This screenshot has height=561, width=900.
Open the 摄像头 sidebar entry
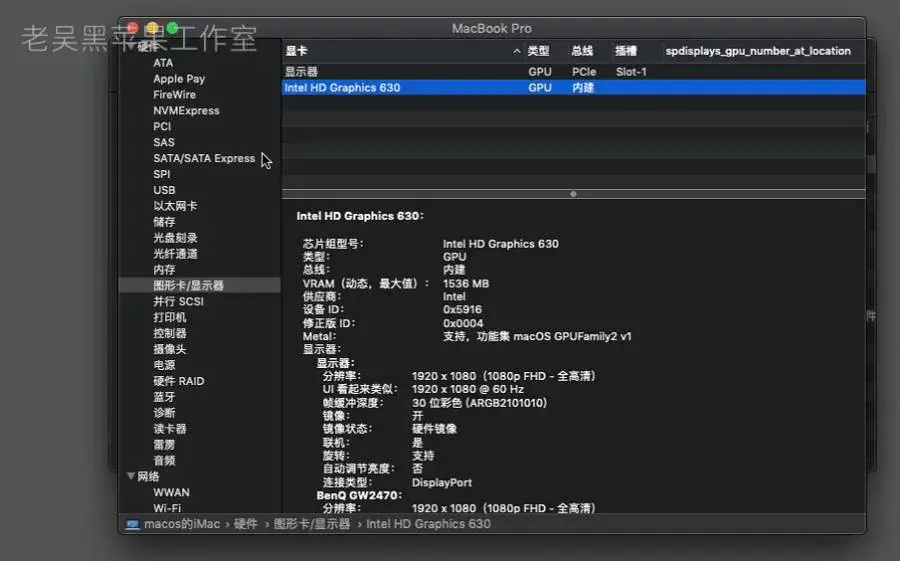point(169,349)
